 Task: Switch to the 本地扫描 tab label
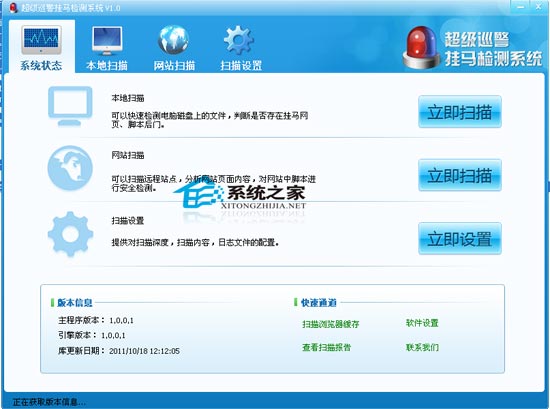pyautogui.click(x=107, y=66)
